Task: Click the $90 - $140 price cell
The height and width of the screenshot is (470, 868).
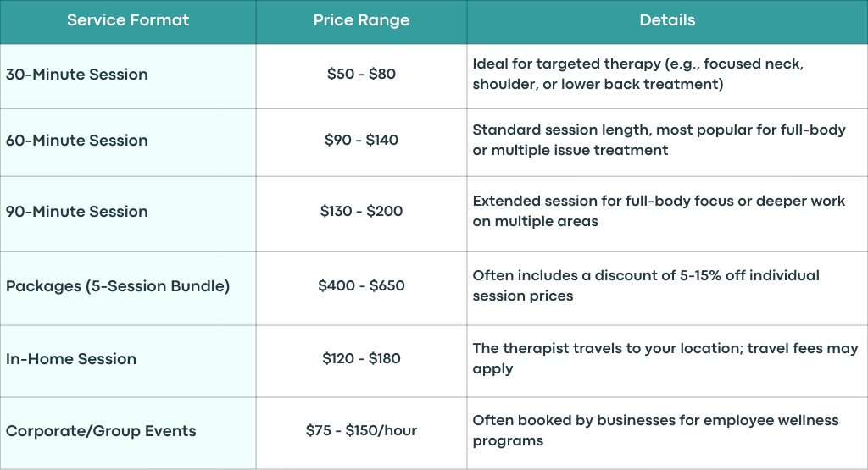Action: pyautogui.click(x=361, y=140)
